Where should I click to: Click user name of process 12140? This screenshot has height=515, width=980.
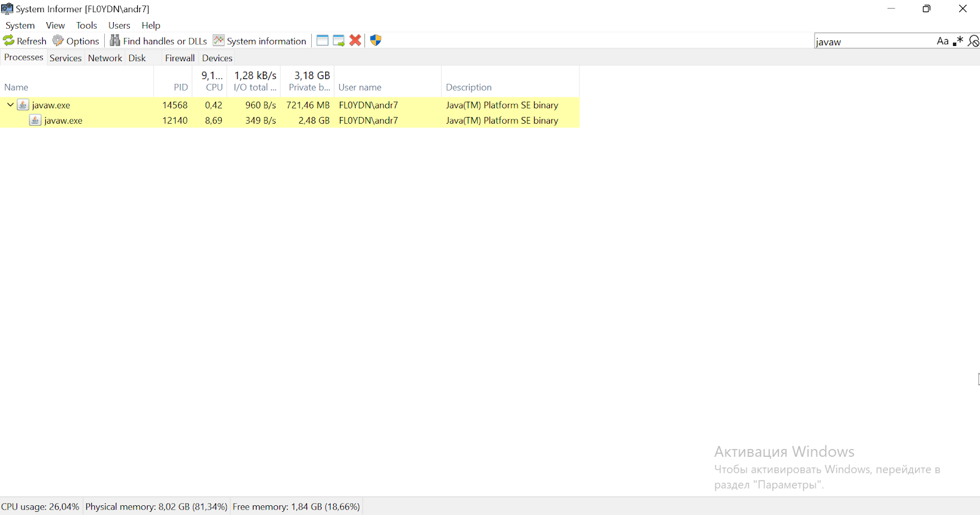pyautogui.click(x=369, y=121)
